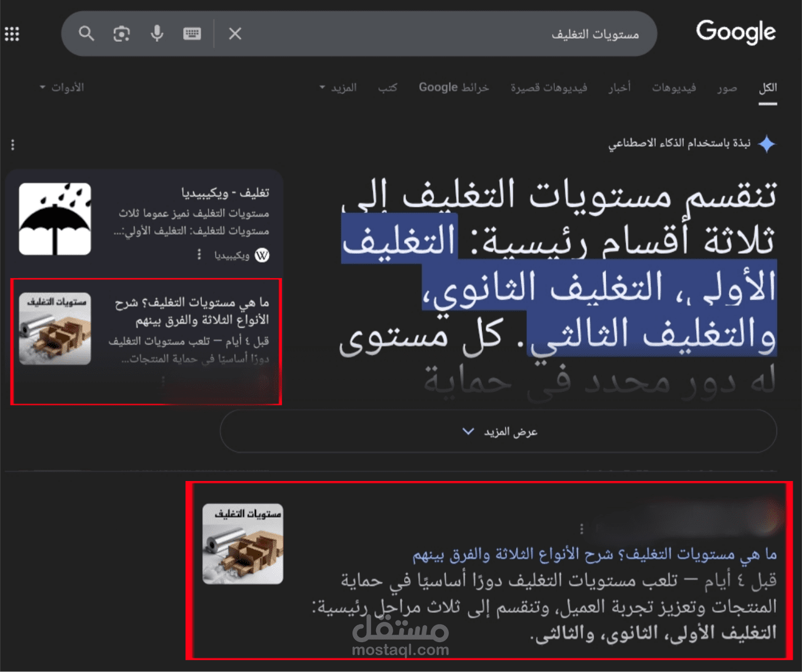The image size is (802, 672).
Task: Click the نبذة باستخدام الذكاء الاصطناعي label
Action: click(x=679, y=144)
